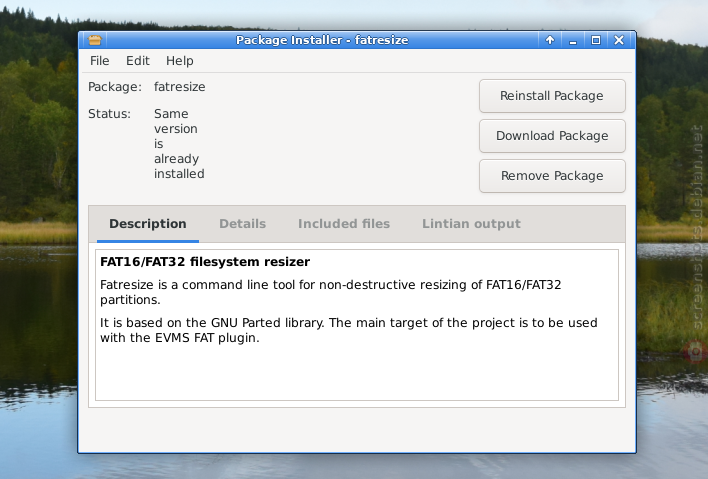
Task: Minimize the Package Installer window
Action: 573,40
